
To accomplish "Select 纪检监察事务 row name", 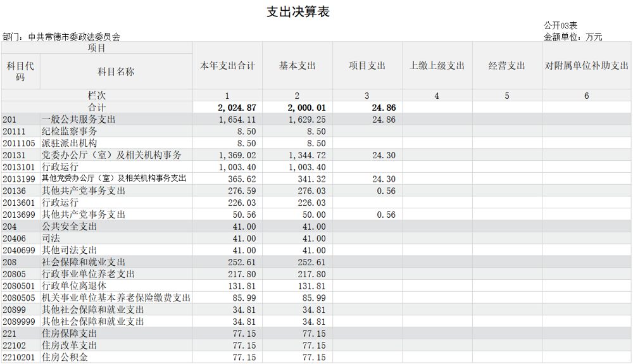I will 70,132.
